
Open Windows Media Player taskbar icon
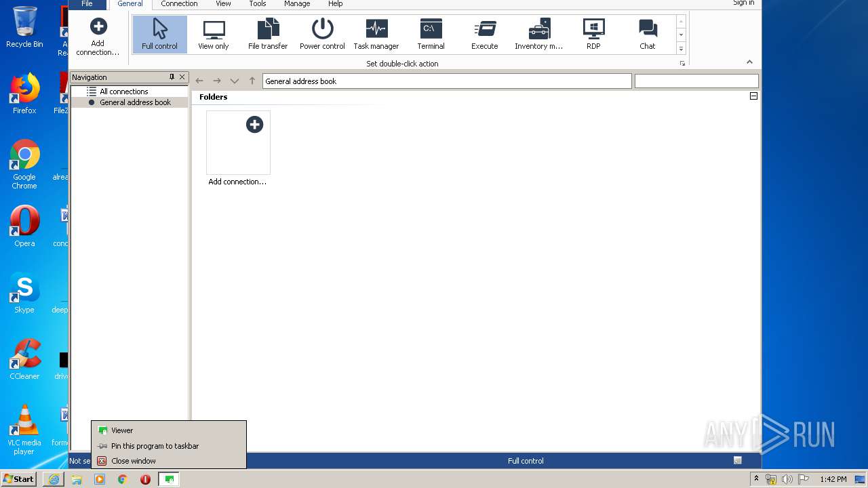(100, 479)
